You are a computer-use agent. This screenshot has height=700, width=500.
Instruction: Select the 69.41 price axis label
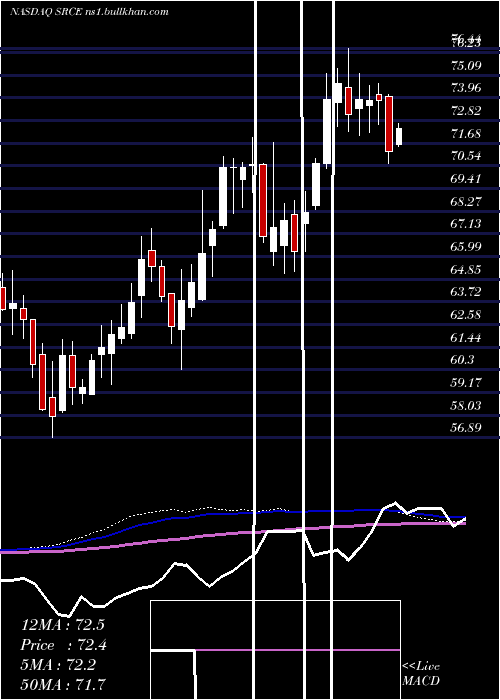pos(467,179)
